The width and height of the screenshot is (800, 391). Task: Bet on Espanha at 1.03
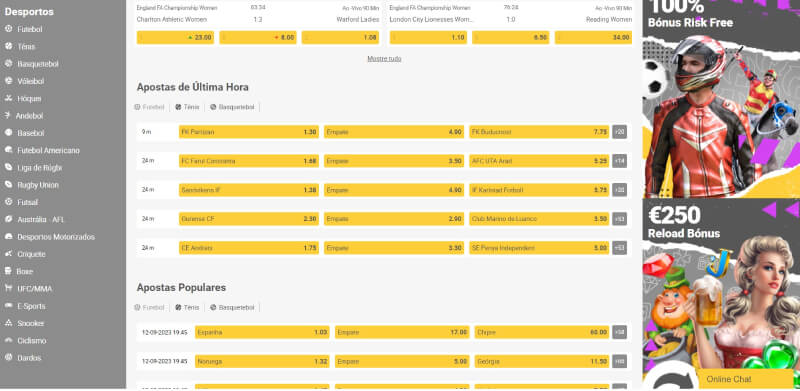tap(262, 332)
